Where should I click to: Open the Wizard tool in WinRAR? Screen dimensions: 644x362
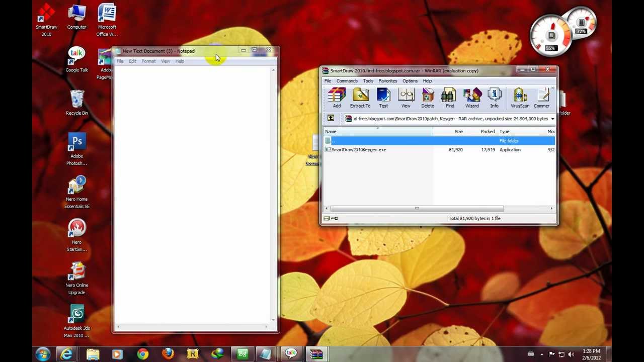click(x=472, y=98)
